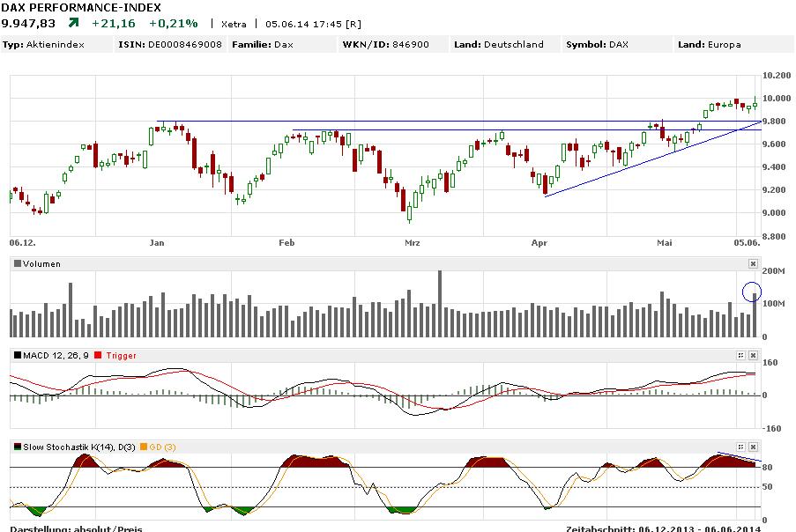Viewport: 796px width, 532px height.
Task: Click the Jan month axis label
Action: point(157,243)
